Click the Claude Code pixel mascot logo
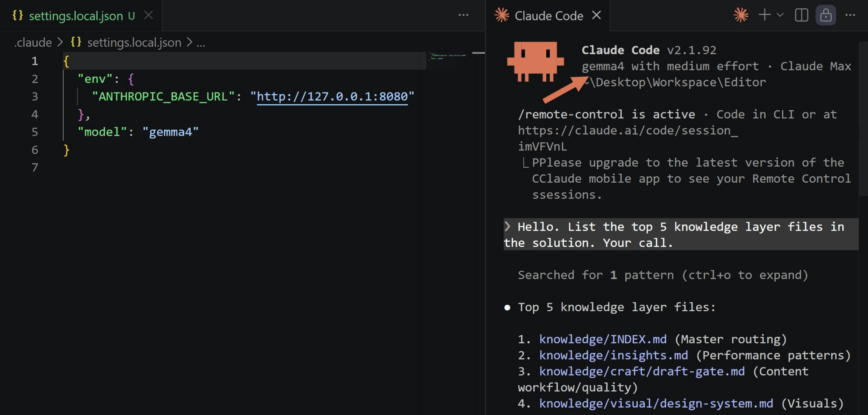Viewport: 868px width, 415px height. [x=535, y=62]
